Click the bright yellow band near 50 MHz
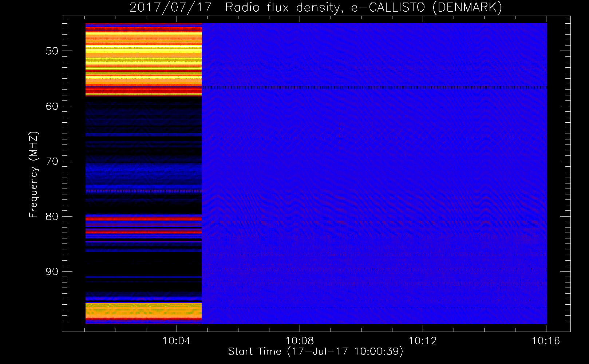The height and width of the screenshot is (364, 589). pos(143,51)
